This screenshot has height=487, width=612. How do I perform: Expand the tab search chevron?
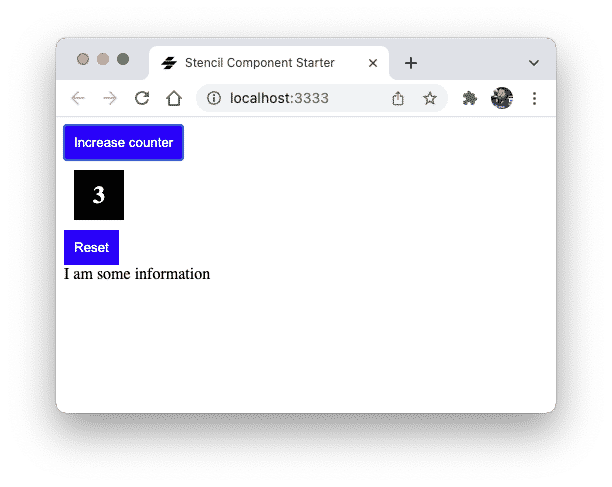[x=534, y=63]
